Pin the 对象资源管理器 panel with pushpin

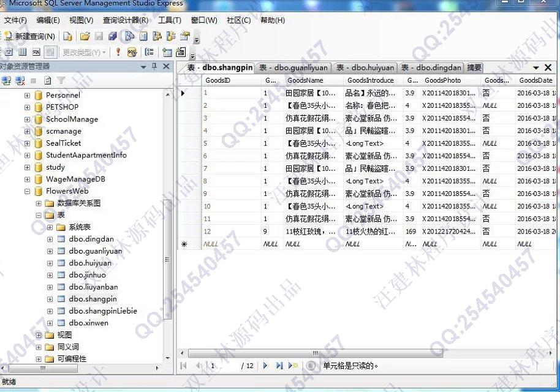click(x=154, y=66)
